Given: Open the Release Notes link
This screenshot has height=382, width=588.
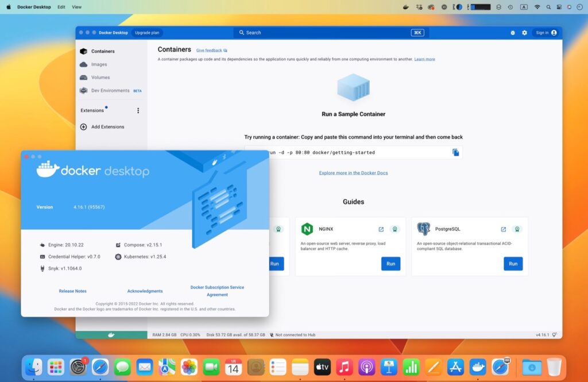Looking at the screenshot, I should click(x=73, y=291).
